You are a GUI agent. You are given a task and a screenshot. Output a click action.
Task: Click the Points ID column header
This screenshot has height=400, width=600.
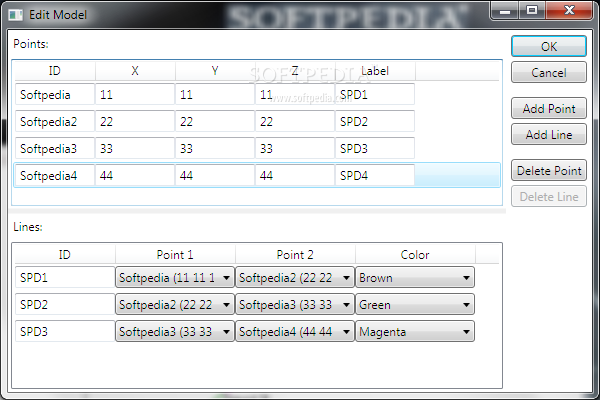click(55, 71)
